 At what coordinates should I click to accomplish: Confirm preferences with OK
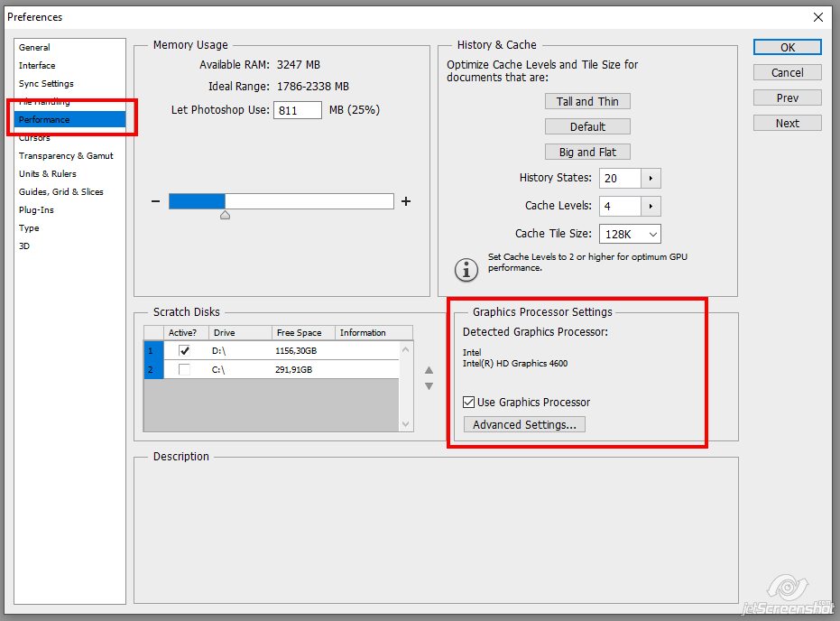click(787, 47)
